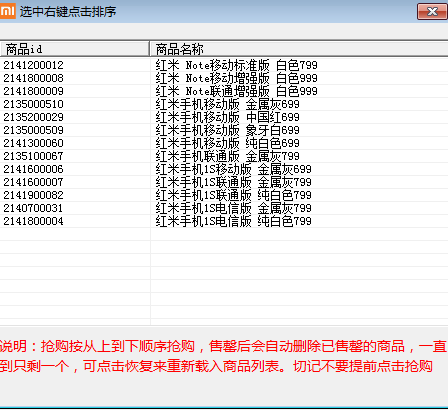Click the 商品名称 column header

(x=299, y=49)
